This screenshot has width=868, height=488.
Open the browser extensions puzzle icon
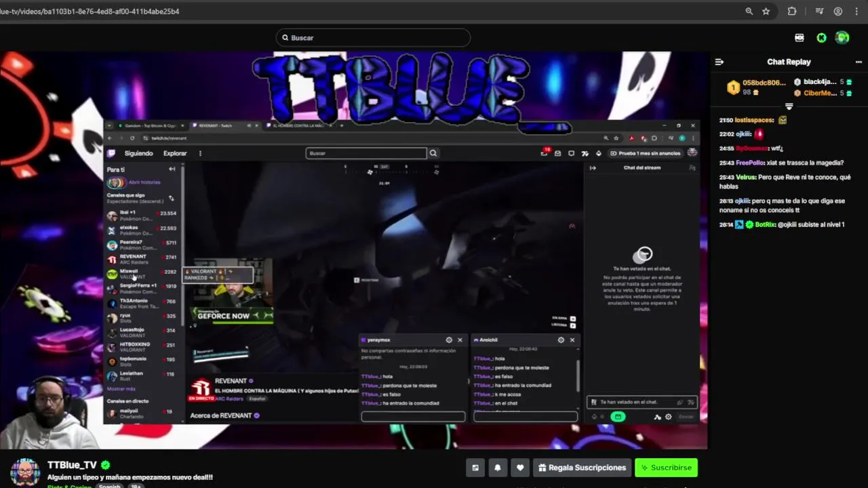(x=792, y=12)
